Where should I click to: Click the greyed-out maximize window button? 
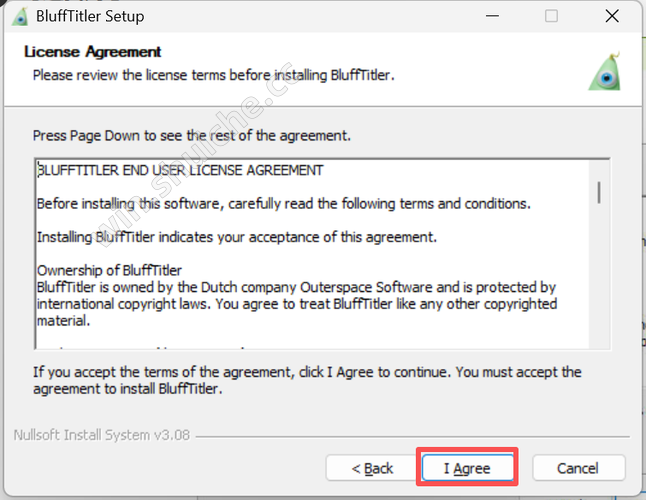551,16
